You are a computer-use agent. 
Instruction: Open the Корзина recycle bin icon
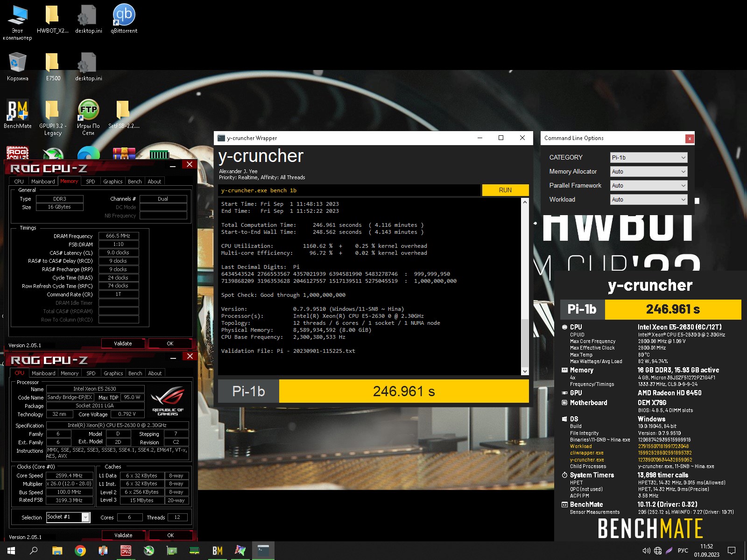(17, 67)
